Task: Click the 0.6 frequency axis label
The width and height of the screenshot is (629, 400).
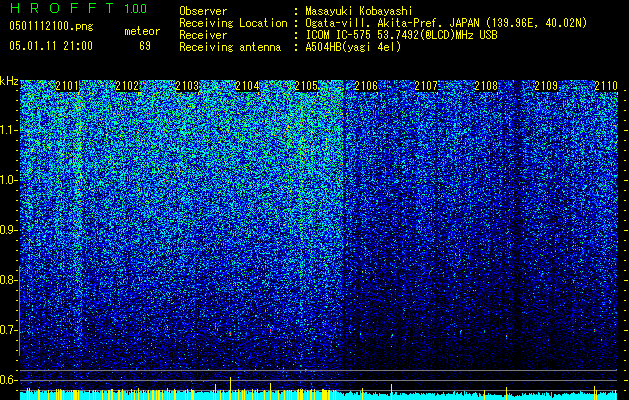Action: click(x=8, y=380)
